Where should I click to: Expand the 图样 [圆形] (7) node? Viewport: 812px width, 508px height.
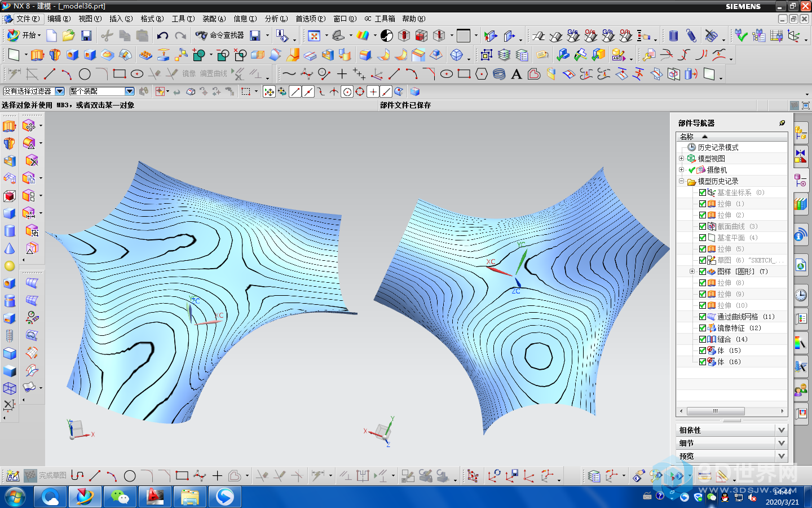point(692,271)
